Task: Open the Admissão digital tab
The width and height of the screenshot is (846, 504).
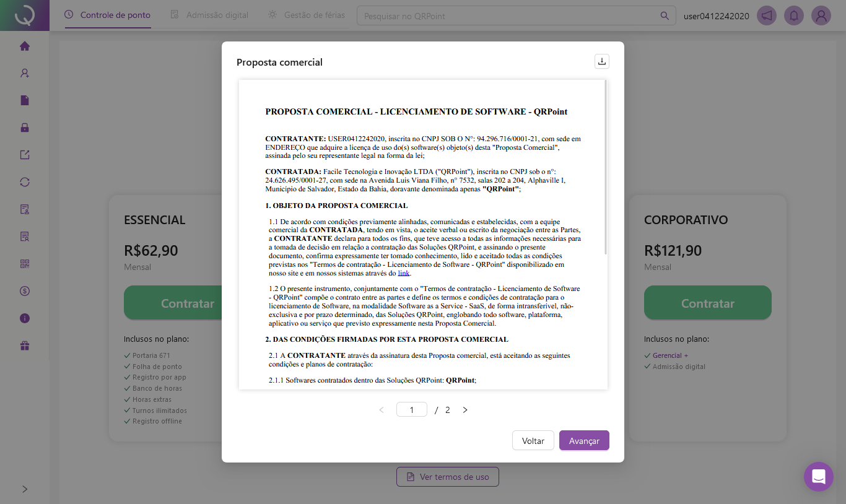Action: click(x=209, y=15)
